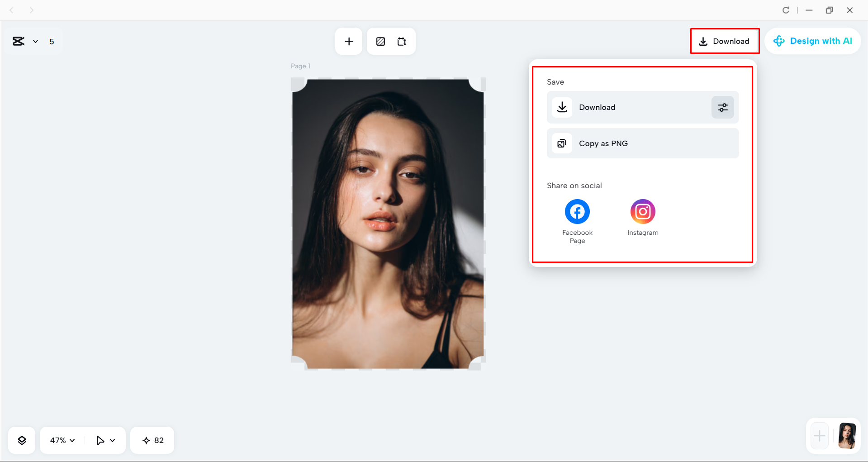Expand the CapCut version dropdown chevron

(x=36, y=41)
